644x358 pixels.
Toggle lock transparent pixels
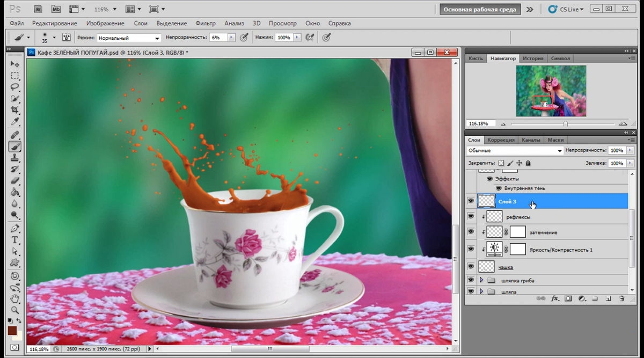click(501, 163)
